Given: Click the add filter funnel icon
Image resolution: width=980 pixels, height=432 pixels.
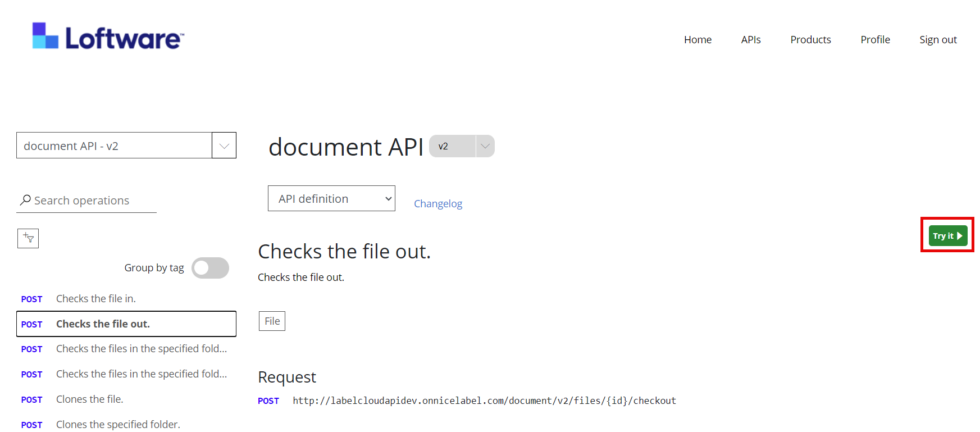Looking at the screenshot, I should pyautogui.click(x=28, y=239).
